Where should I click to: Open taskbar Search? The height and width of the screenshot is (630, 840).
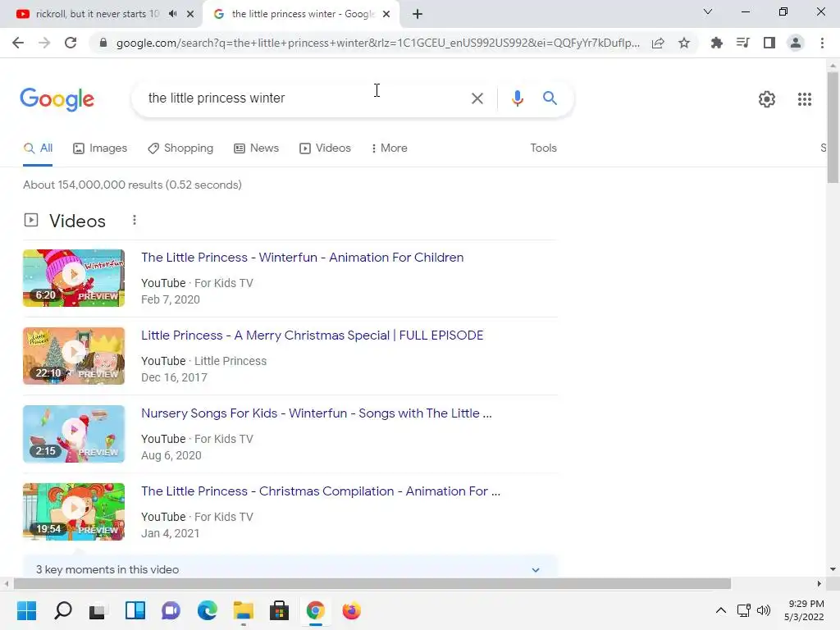tap(62, 610)
